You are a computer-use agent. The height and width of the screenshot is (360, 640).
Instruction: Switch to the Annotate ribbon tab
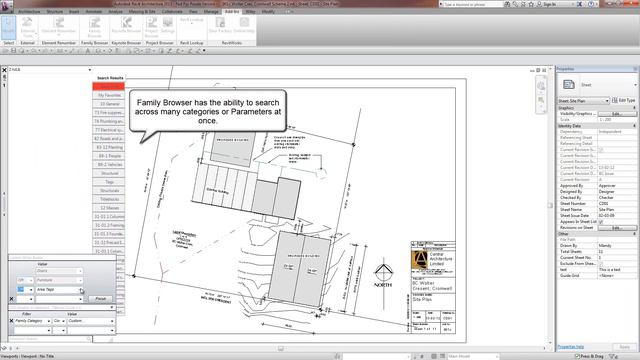click(93, 12)
